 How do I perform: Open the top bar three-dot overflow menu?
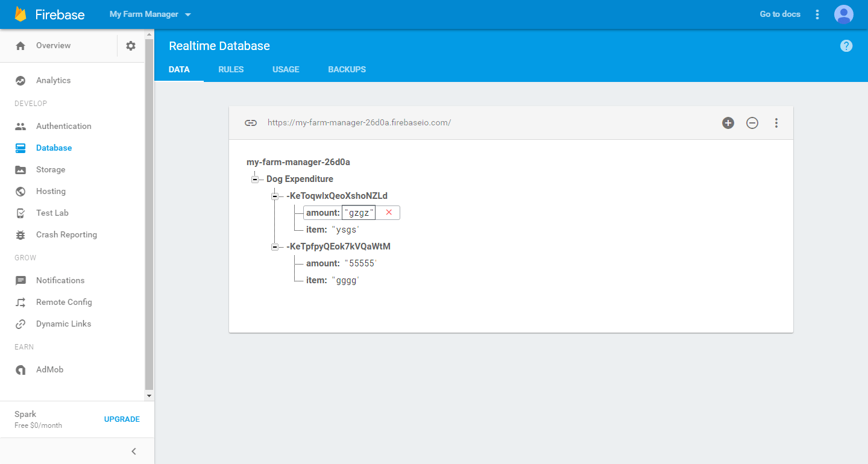coord(817,14)
